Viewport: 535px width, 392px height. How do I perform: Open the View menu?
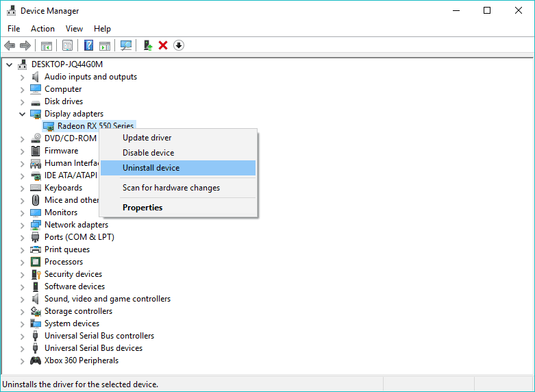74,29
